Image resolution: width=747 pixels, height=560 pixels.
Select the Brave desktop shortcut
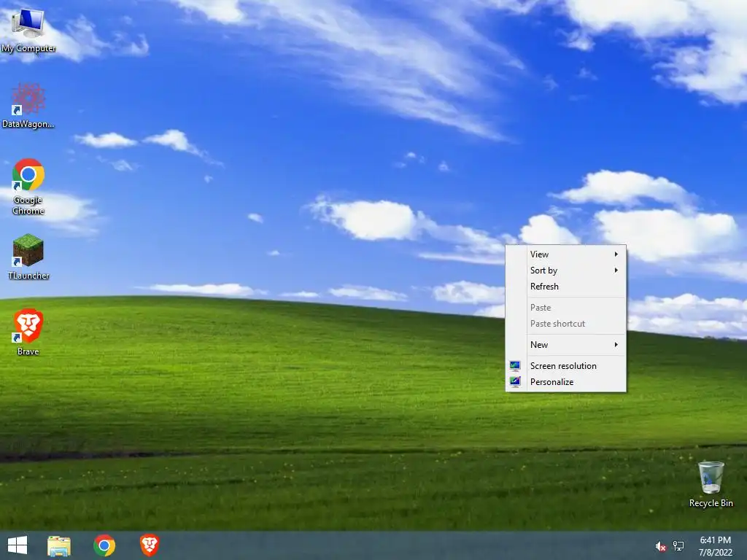click(x=28, y=332)
